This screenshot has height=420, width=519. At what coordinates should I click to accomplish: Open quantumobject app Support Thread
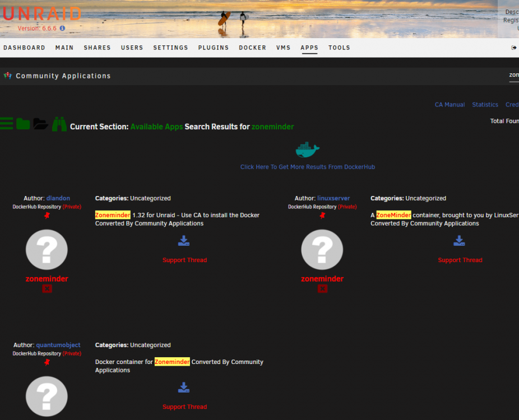185,407
